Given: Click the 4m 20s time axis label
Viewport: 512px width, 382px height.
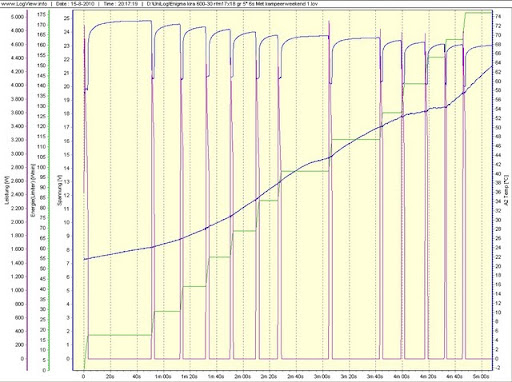Looking at the screenshot, I should click(x=429, y=376).
